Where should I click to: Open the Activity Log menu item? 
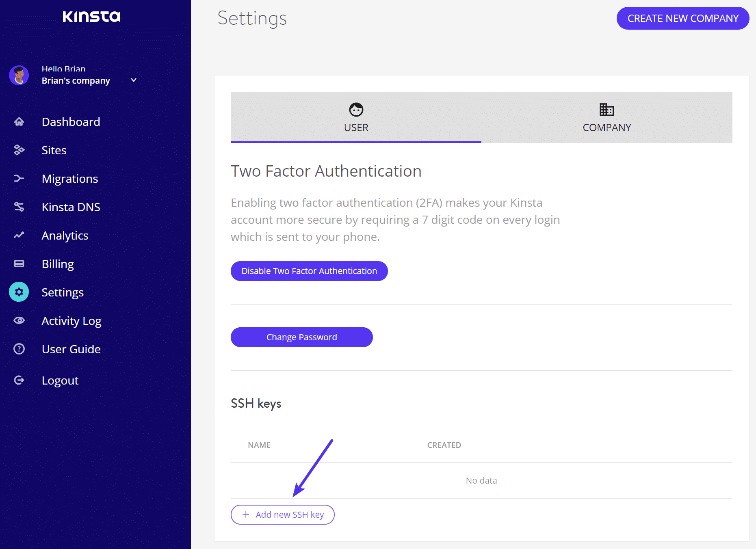pos(71,321)
